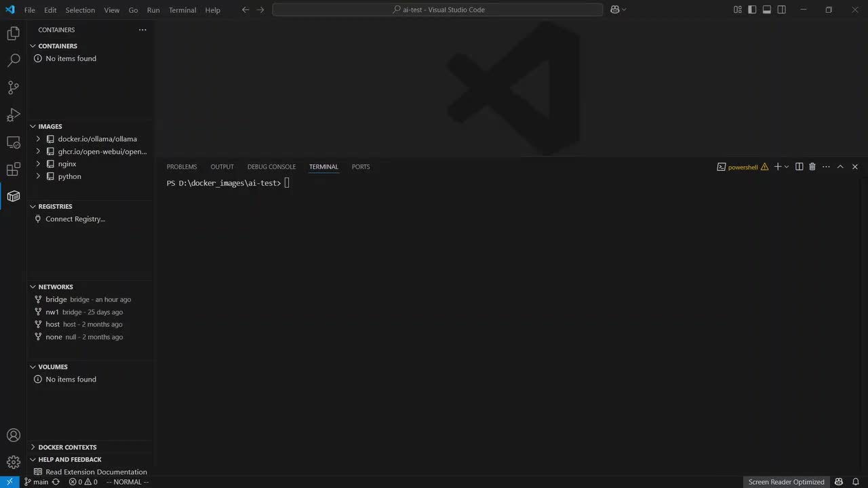Open the Go menu
Viewport: 868px width, 488px height.
click(x=133, y=10)
